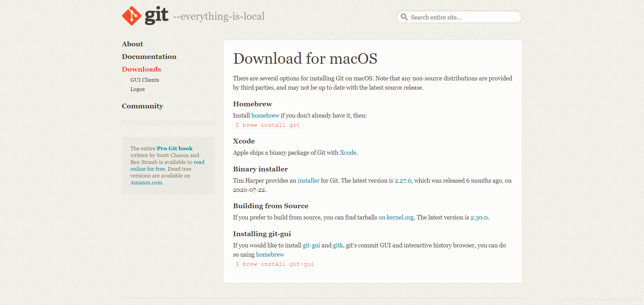
Task: Open the git-gui link
Action: (311, 245)
